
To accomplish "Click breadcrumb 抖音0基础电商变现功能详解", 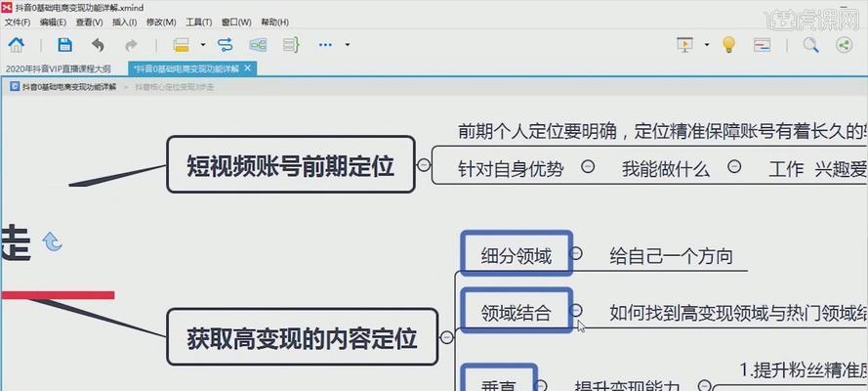I will pyautogui.click(x=69, y=87).
